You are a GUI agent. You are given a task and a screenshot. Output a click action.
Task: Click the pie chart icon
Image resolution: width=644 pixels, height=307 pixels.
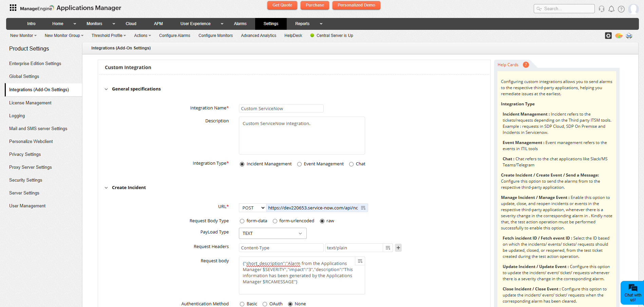point(619,36)
